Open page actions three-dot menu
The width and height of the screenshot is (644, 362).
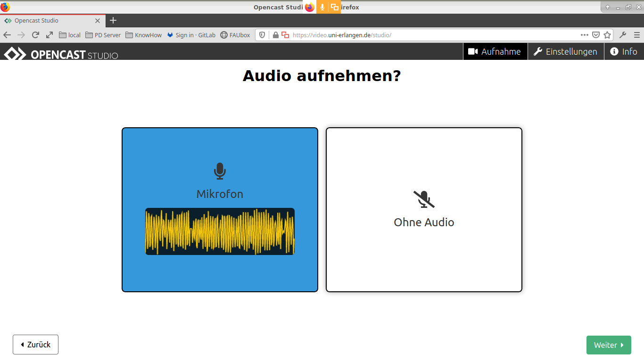click(x=585, y=35)
